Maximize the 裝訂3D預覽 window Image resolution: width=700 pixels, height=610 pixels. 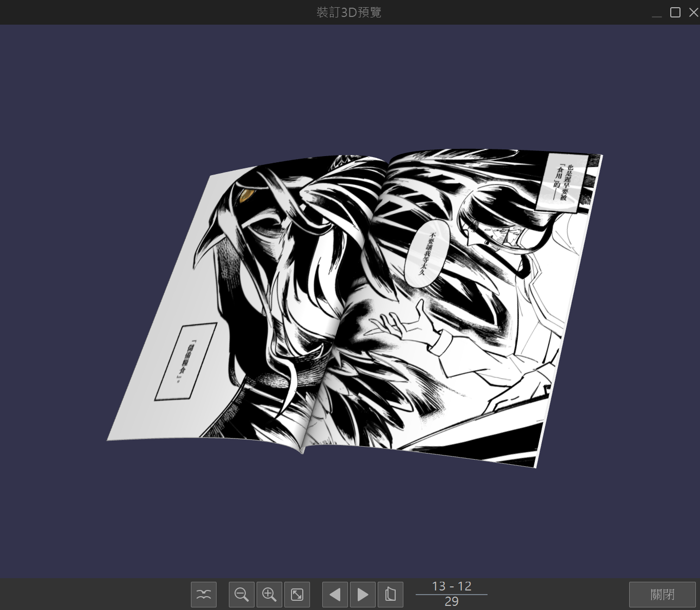tap(675, 12)
